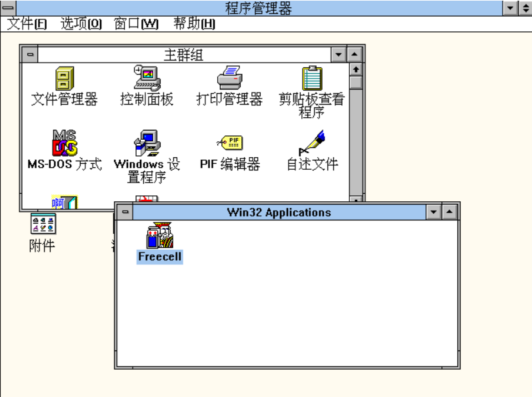Open the 文件管理器 file cabinet icon

point(64,79)
